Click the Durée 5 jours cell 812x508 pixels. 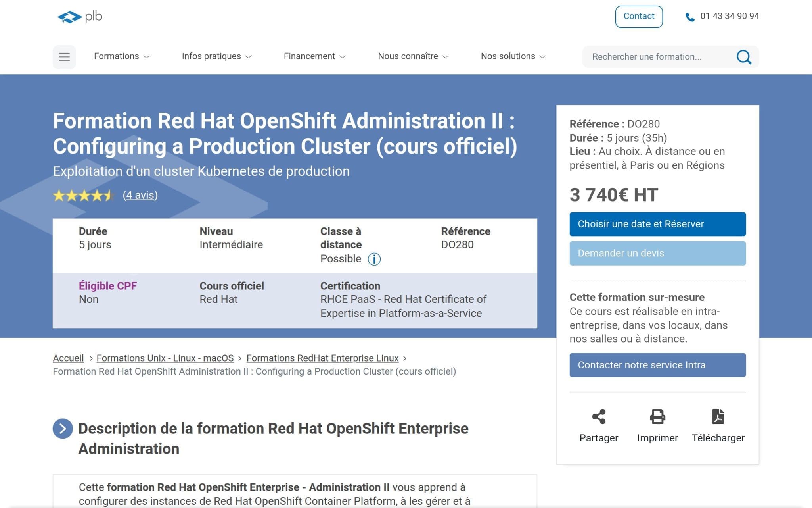coord(95,238)
